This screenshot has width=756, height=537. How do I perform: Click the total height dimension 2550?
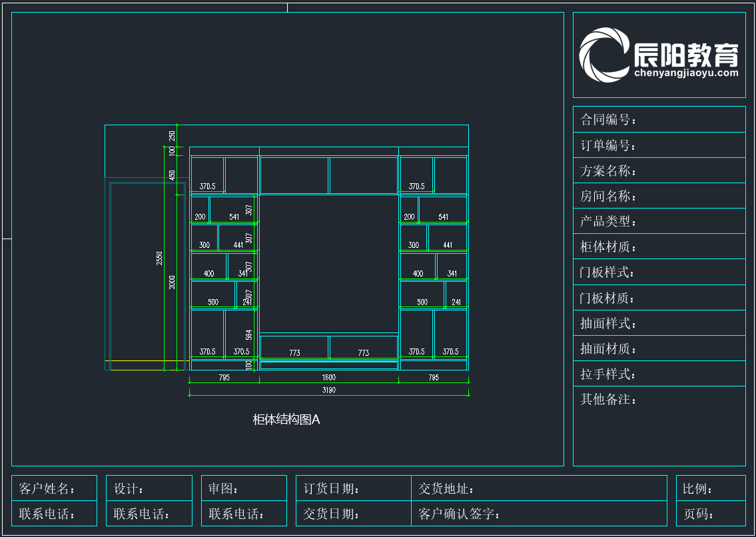160,258
